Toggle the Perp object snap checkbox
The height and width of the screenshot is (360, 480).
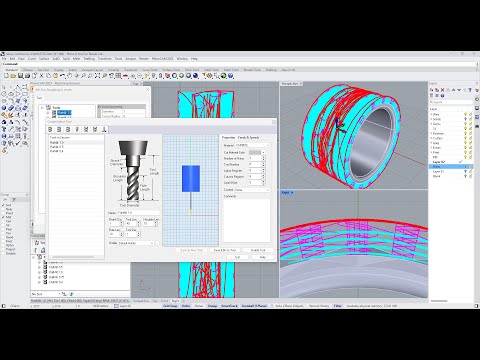point(4,229)
